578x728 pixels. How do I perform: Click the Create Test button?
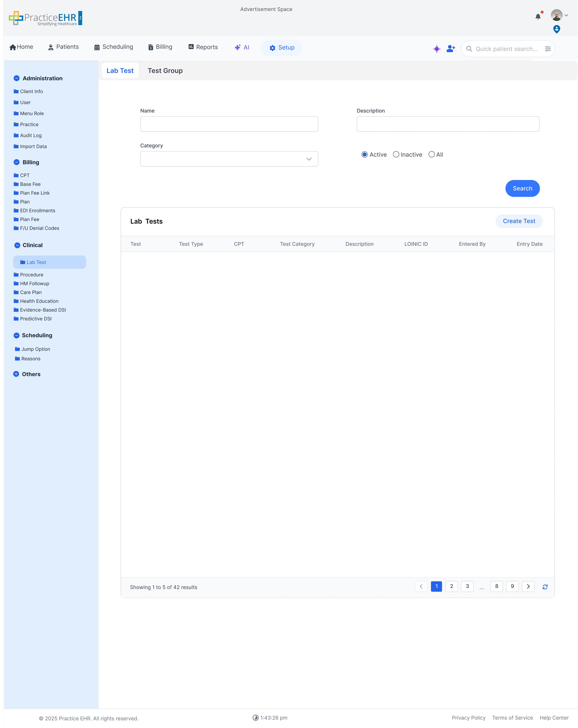click(519, 221)
